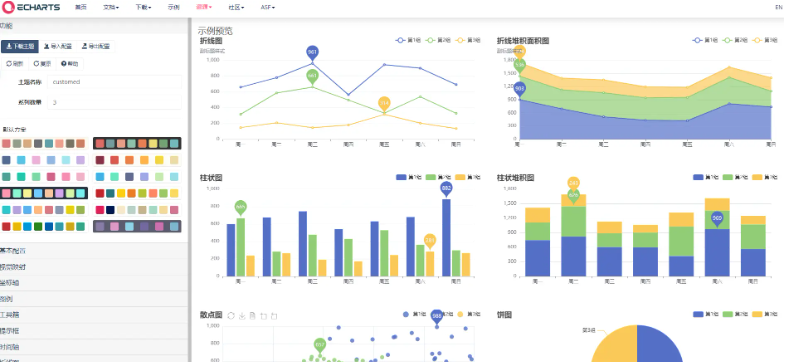Image resolution: width=790 pixels, height=362 pixels.
Task: Click the ECharts logo icon
Action: (x=8, y=8)
